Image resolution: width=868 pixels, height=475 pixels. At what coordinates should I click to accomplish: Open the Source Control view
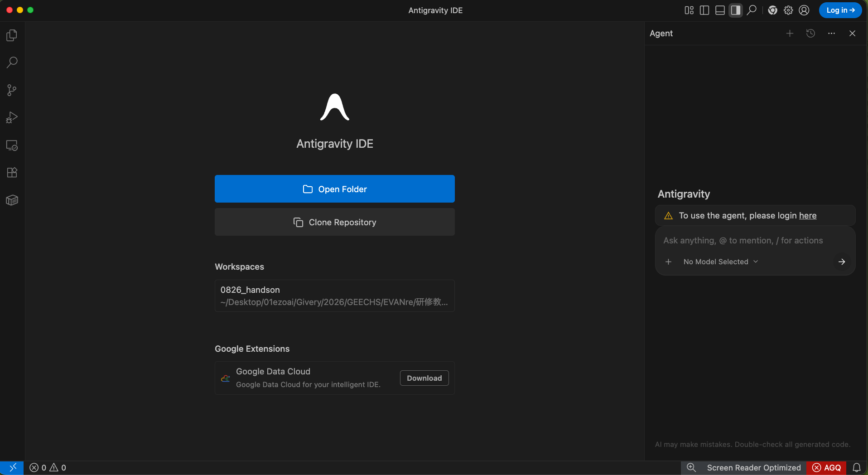pos(12,90)
